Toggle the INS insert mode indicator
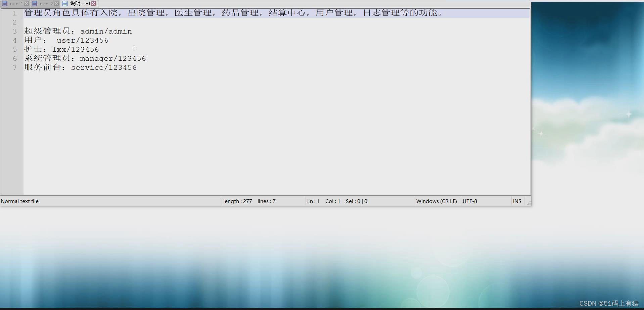644x310 pixels. [x=517, y=201]
